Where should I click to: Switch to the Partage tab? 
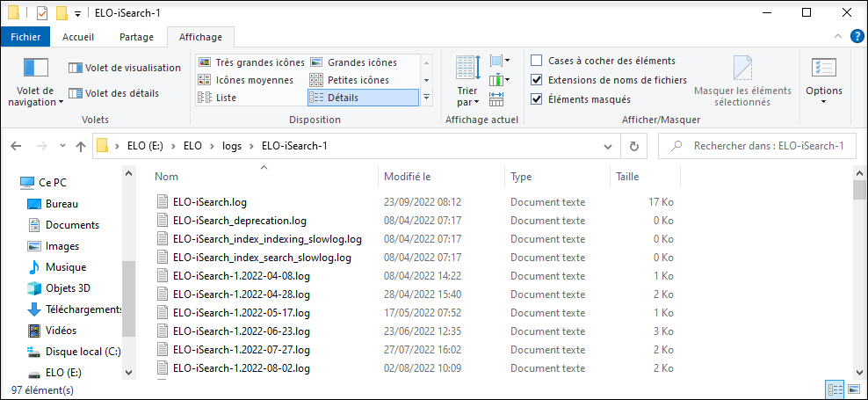click(x=136, y=37)
